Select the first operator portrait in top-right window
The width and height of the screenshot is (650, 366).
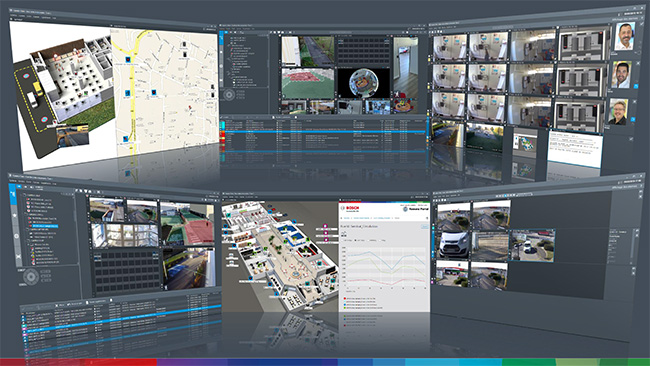click(x=625, y=36)
